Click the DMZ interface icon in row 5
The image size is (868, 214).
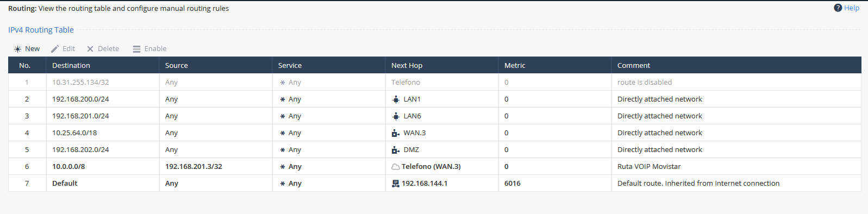point(396,150)
